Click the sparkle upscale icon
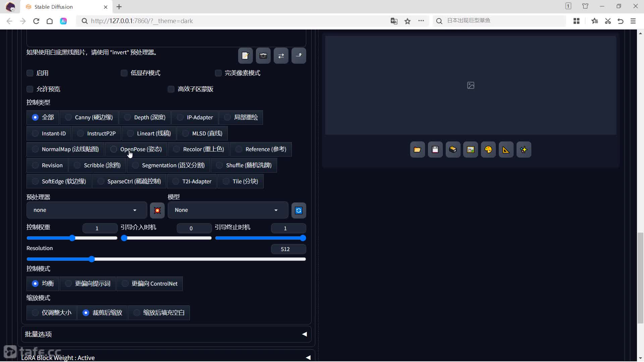The width and height of the screenshot is (644, 362). (x=524, y=150)
